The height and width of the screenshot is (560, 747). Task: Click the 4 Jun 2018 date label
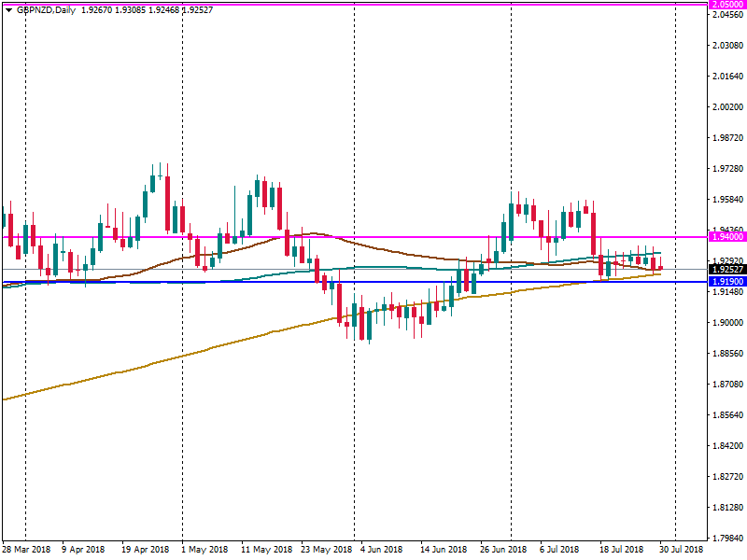coord(382,550)
